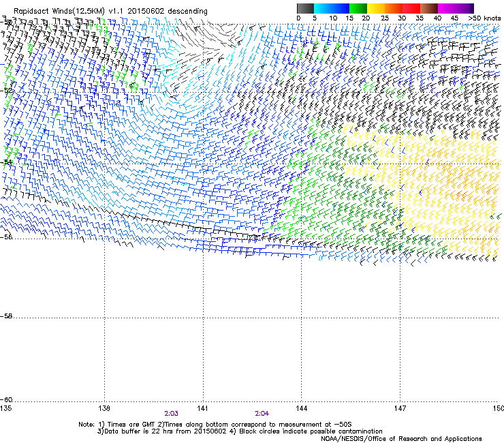Click the longitude label '144'
504x443 pixels.
[302, 408]
